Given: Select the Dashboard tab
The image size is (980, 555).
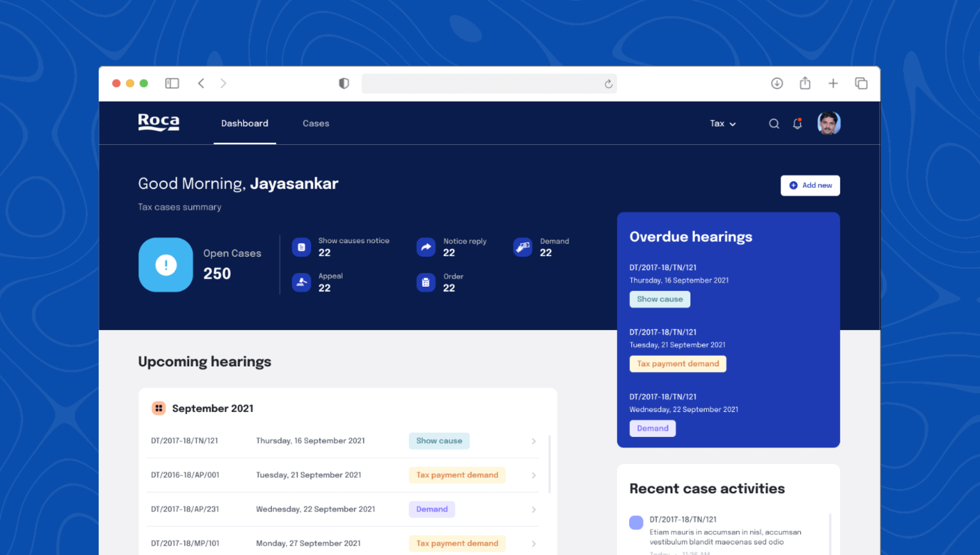Looking at the screenshot, I should click(x=244, y=123).
